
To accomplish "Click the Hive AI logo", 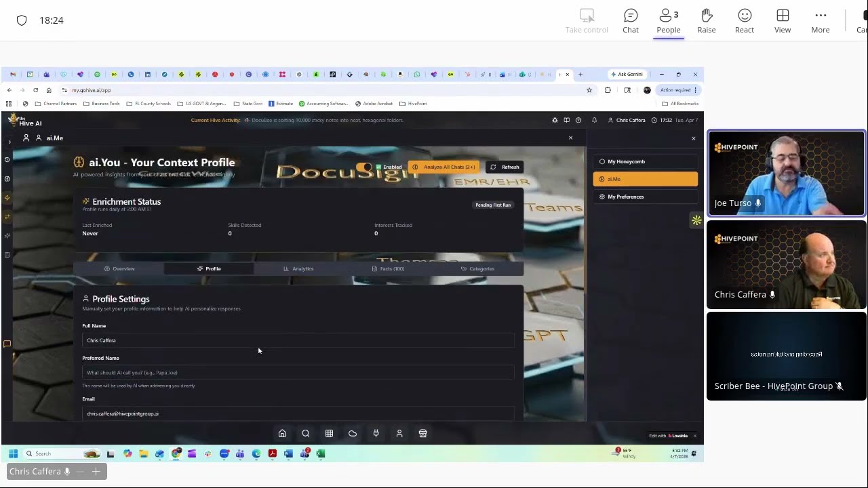I will coord(24,121).
